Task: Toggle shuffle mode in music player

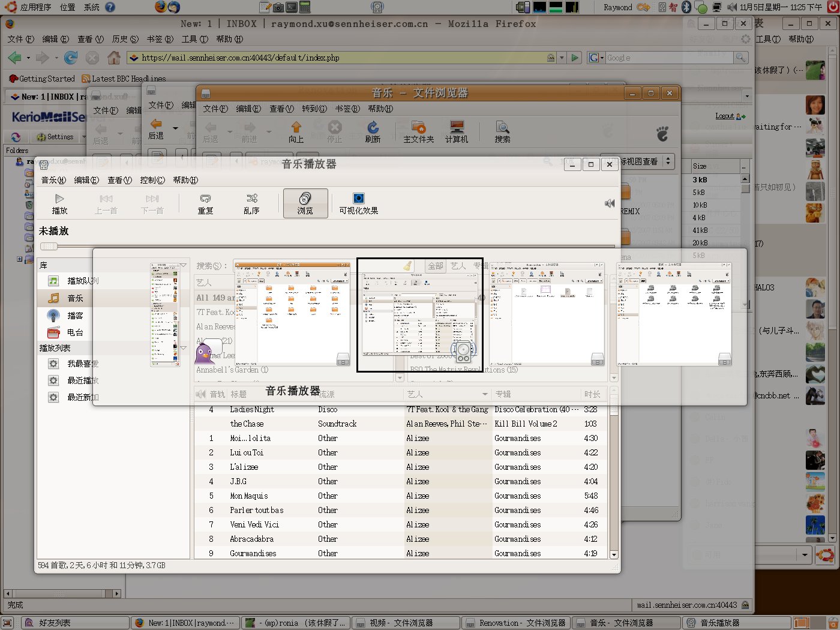Action: click(251, 203)
